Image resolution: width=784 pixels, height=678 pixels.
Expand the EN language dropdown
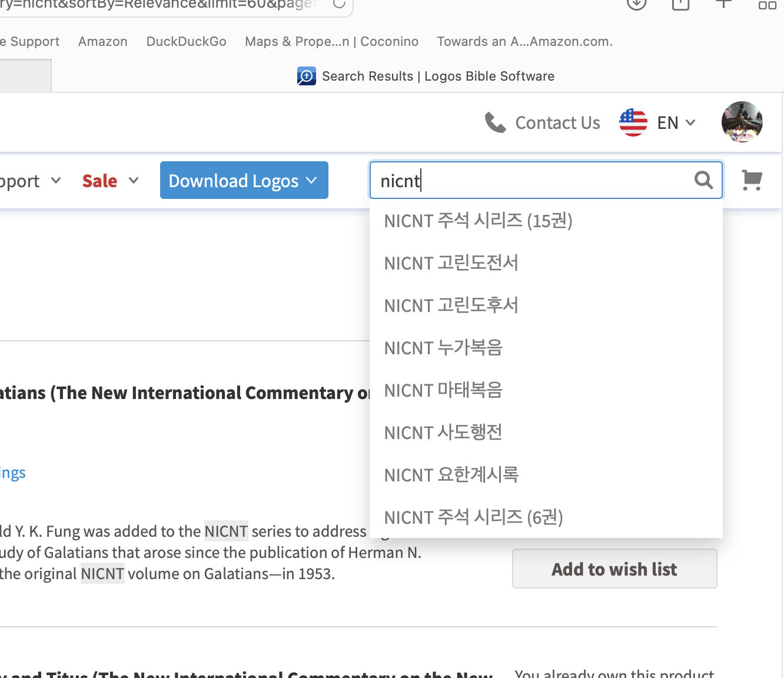tap(677, 122)
